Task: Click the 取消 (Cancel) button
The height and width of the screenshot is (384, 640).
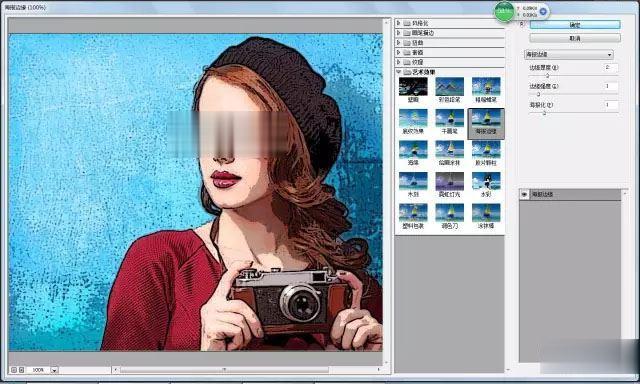Action: click(x=575, y=38)
